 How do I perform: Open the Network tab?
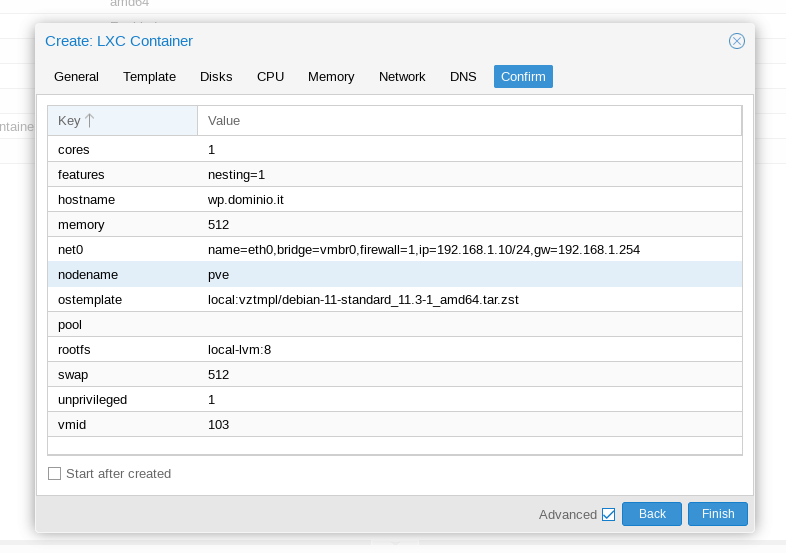402,77
